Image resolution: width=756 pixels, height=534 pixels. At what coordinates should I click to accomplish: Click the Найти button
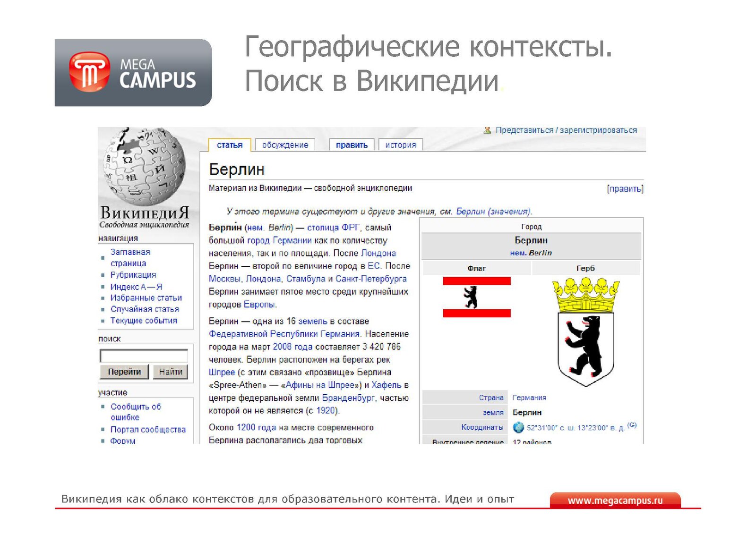(x=171, y=372)
